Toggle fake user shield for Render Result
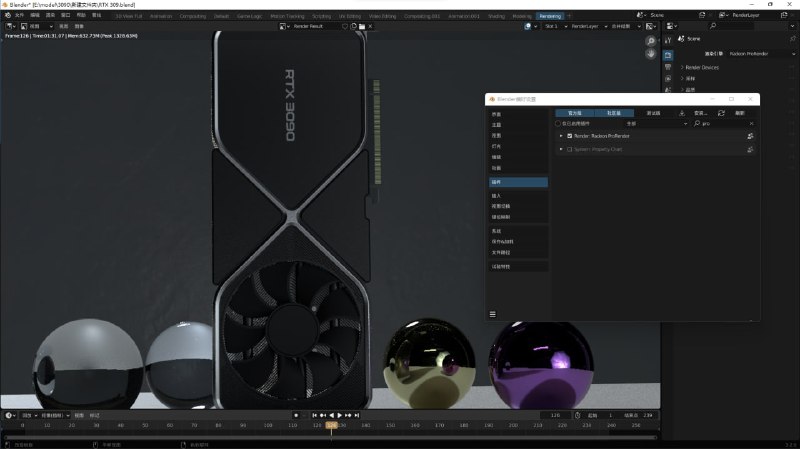The height and width of the screenshot is (449, 800). tap(345, 26)
